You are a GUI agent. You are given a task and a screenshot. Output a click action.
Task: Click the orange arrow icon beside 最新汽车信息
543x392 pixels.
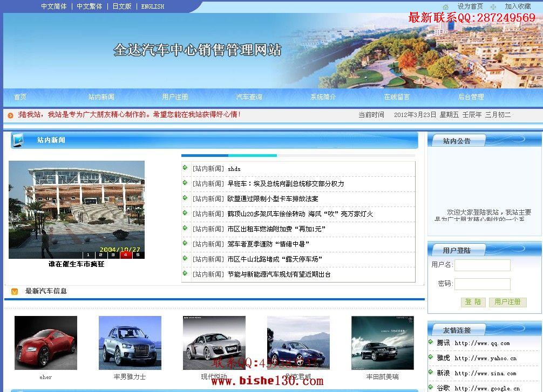15,292
